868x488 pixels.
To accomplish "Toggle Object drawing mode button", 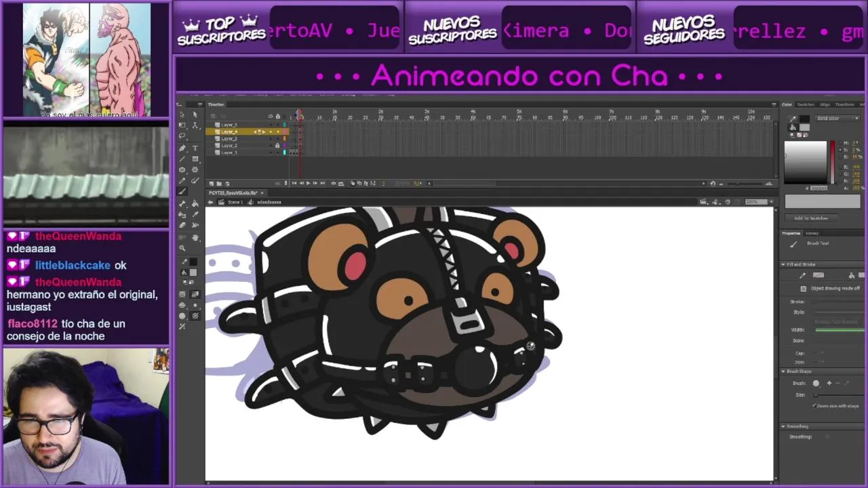I will 804,288.
